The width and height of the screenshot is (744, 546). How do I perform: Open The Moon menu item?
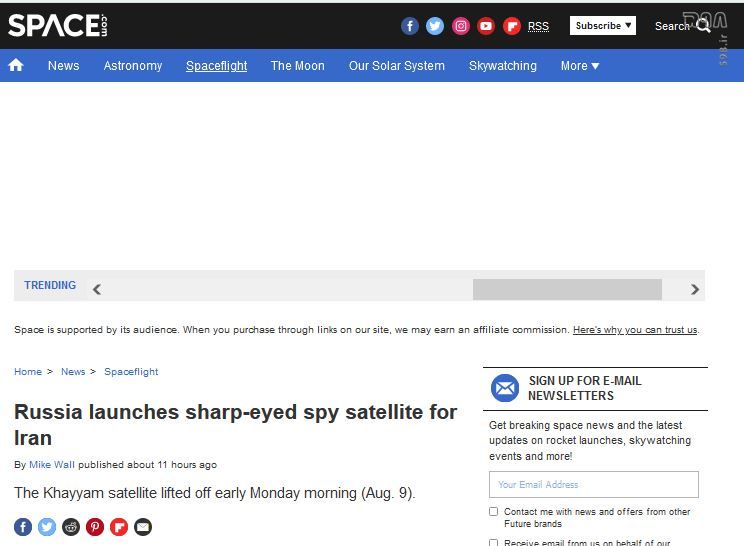[x=298, y=65]
